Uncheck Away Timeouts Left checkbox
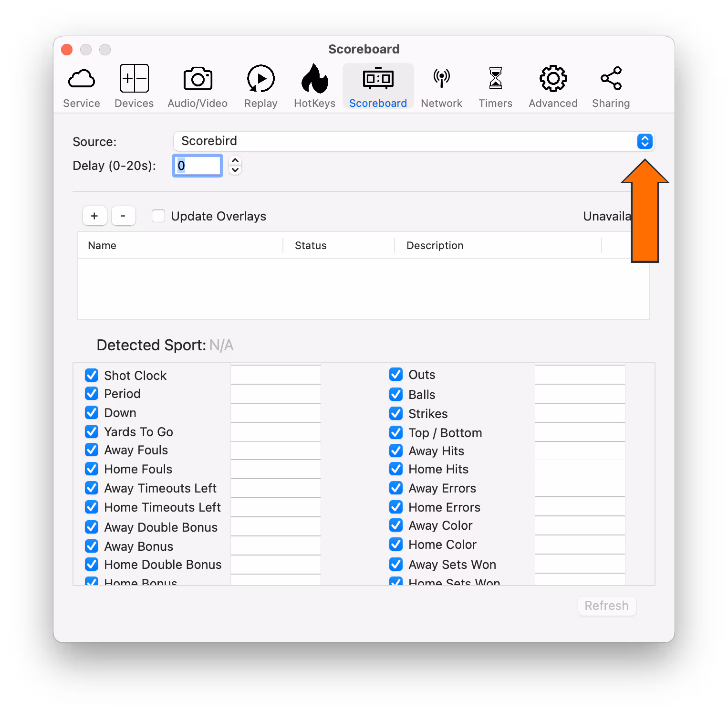Image resolution: width=728 pixels, height=713 pixels. click(x=92, y=488)
